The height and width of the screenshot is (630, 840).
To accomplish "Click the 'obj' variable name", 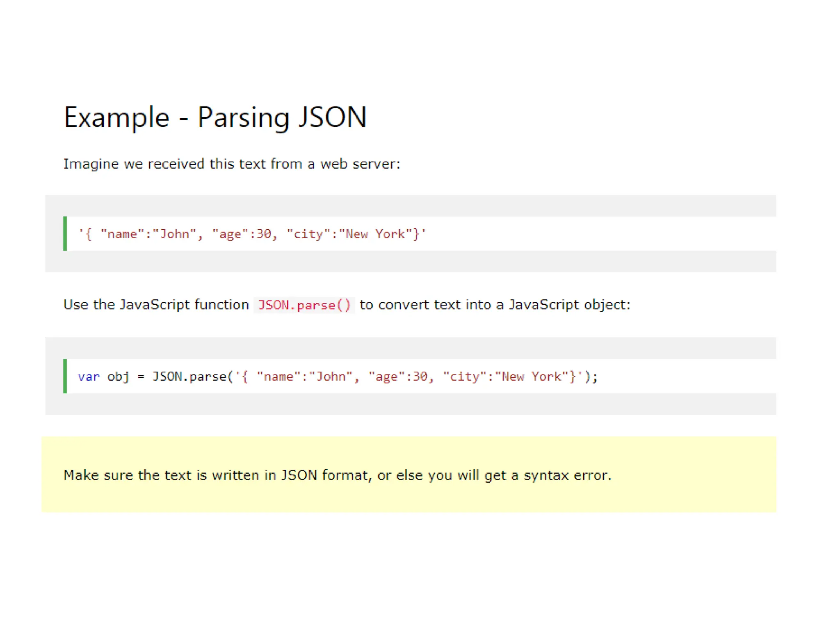I will click(x=118, y=377).
